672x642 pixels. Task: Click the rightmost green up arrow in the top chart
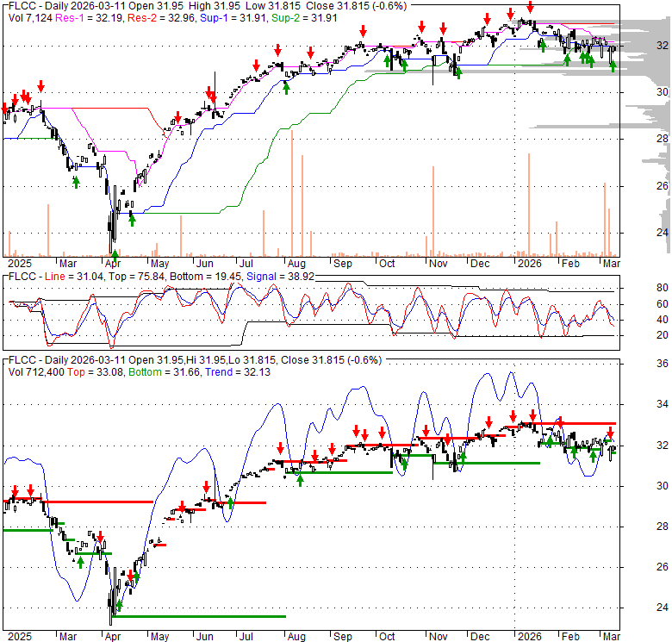point(613,67)
